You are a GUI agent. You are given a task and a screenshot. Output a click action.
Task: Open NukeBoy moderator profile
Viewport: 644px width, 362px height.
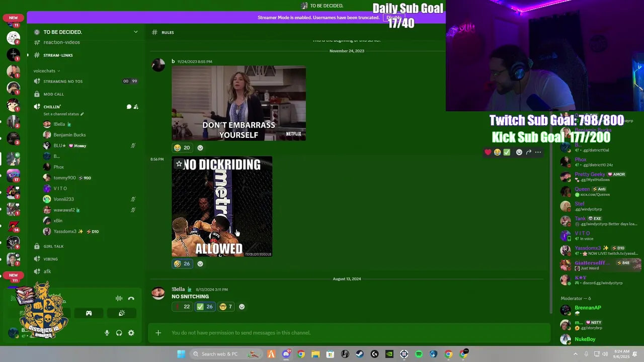pyautogui.click(x=600, y=339)
